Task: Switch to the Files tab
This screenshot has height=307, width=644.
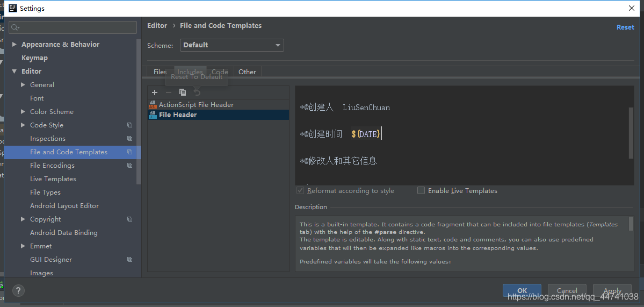Action: (160, 72)
